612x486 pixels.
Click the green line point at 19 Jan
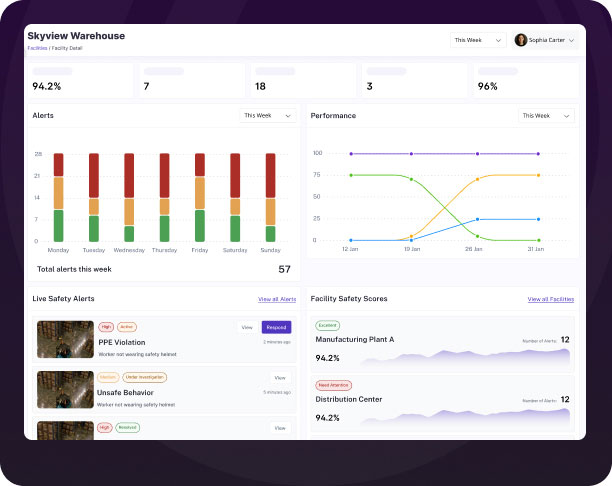coord(411,179)
